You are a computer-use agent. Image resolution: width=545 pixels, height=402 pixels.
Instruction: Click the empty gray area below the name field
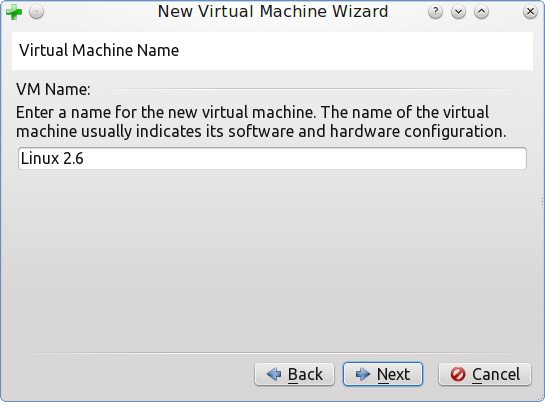pyautogui.click(x=272, y=261)
